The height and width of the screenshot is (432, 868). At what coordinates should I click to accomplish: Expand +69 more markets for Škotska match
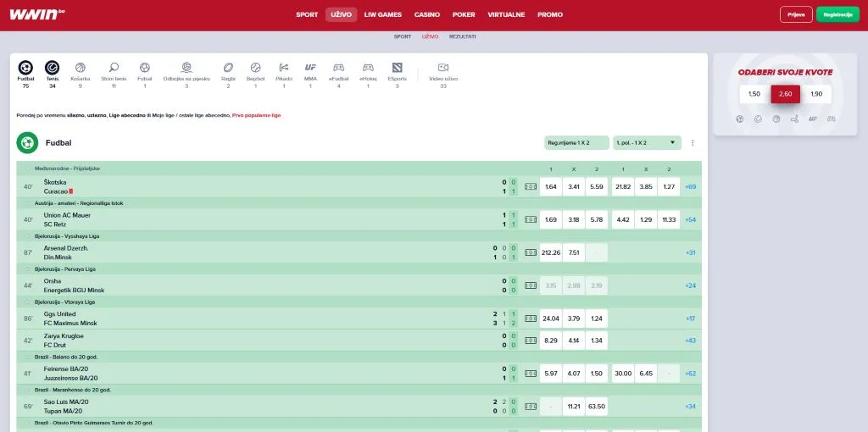click(690, 187)
